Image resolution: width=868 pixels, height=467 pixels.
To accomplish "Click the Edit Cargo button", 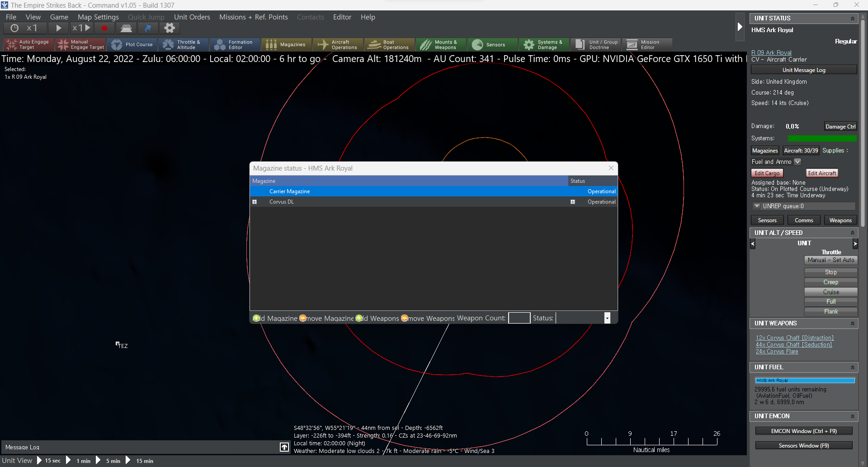I will (767, 173).
